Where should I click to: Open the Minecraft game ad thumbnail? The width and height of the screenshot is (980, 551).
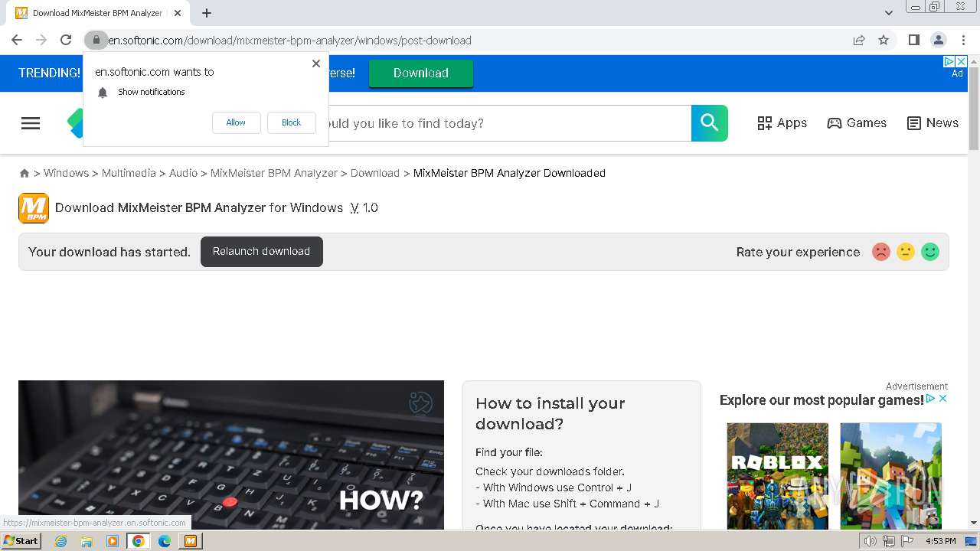[x=890, y=476]
